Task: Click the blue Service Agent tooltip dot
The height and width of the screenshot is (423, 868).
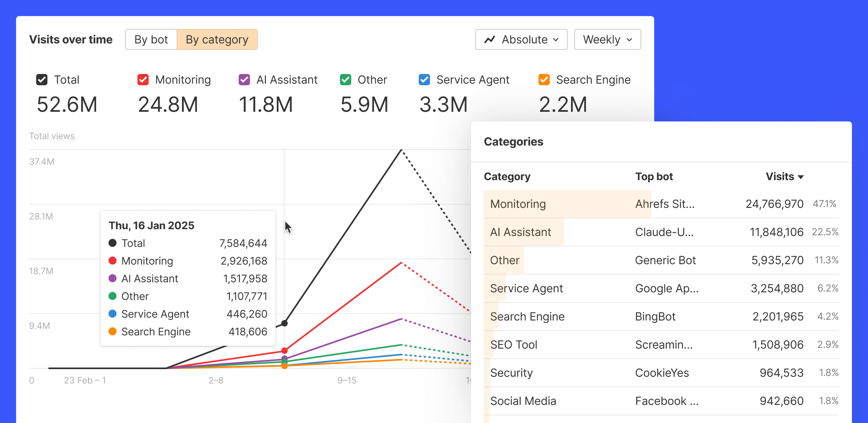Action: pos(112,314)
